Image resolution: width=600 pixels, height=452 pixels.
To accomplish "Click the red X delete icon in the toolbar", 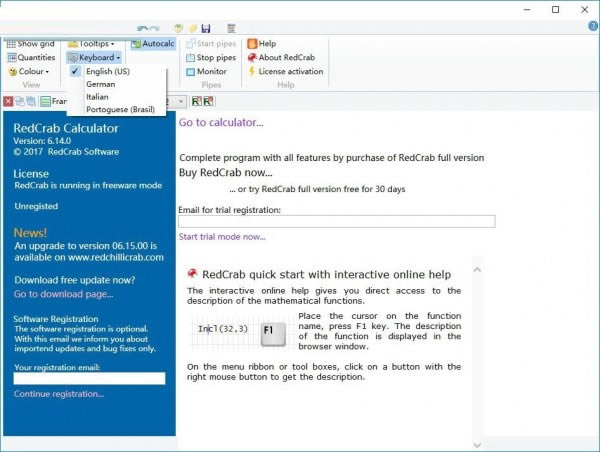I will click(8, 101).
